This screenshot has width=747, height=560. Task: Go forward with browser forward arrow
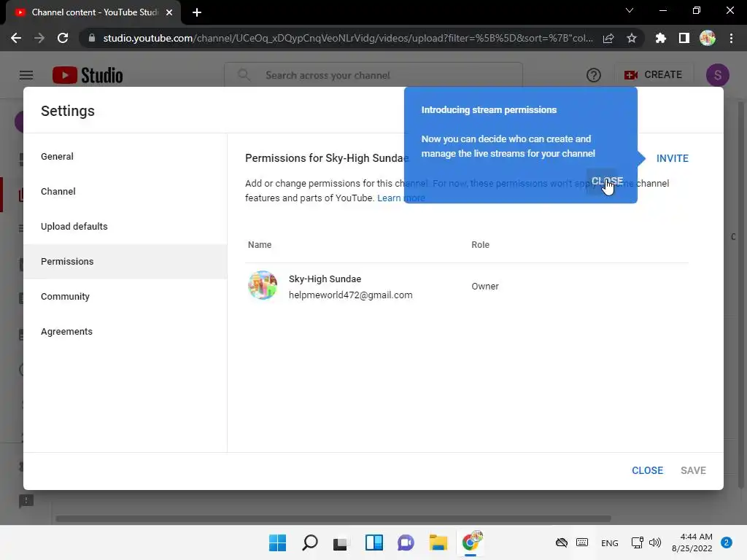tap(39, 38)
